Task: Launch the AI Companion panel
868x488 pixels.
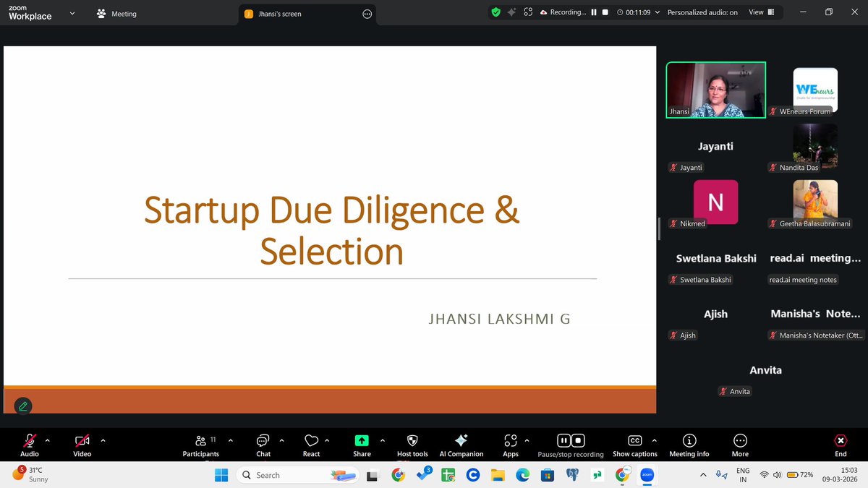Action: click(461, 445)
